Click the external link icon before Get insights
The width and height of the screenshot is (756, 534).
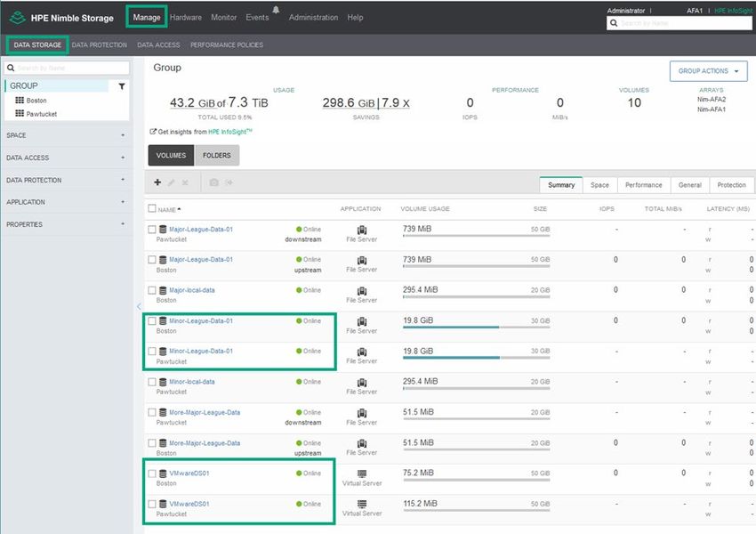click(153, 131)
